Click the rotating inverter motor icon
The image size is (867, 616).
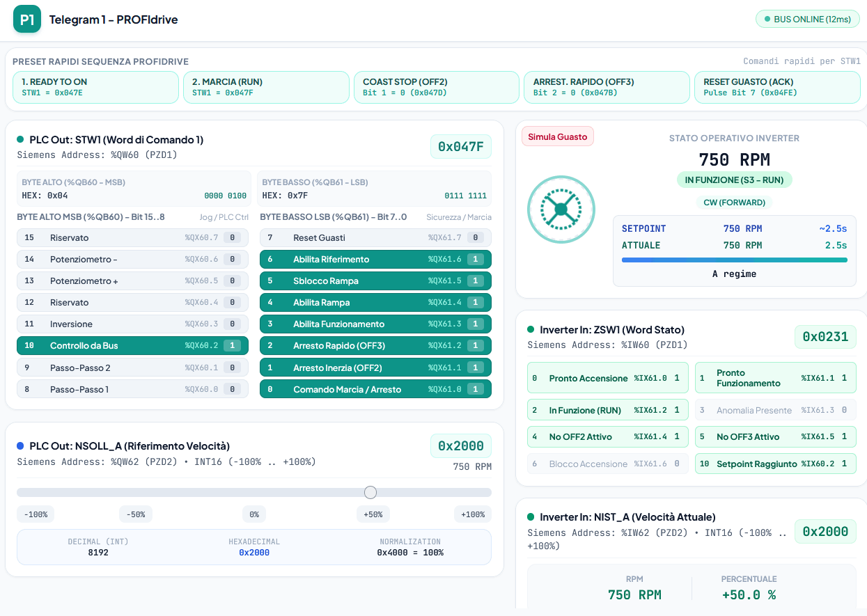point(561,210)
